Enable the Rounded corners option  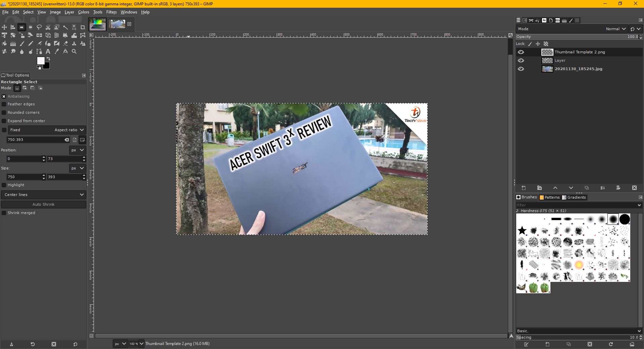tap(4, 112)
